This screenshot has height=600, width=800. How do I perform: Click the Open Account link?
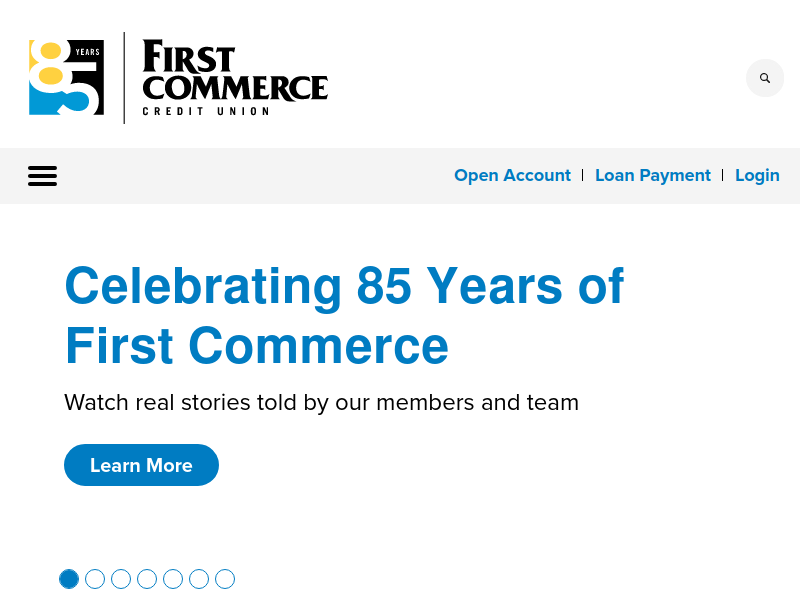(512, 175)
